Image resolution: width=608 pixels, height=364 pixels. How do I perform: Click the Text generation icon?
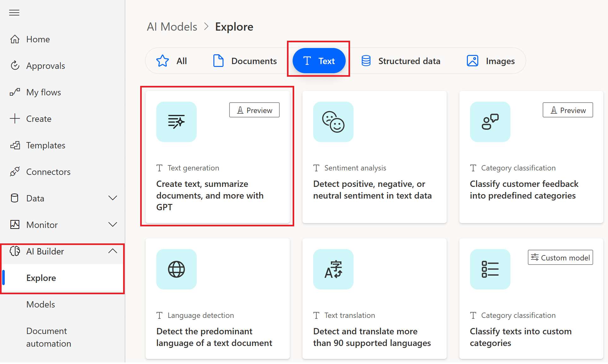tap(176, 122)
